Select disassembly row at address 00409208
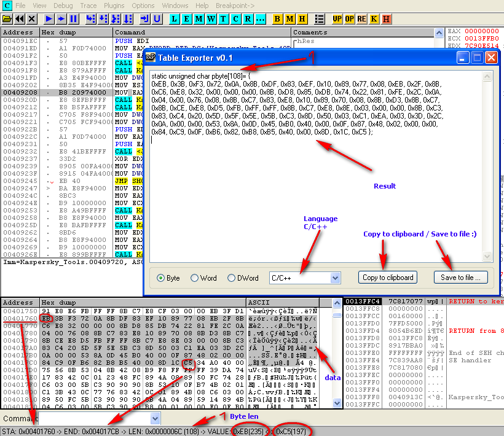This screenshot has width=504, height=436. [x=73, y=93]
